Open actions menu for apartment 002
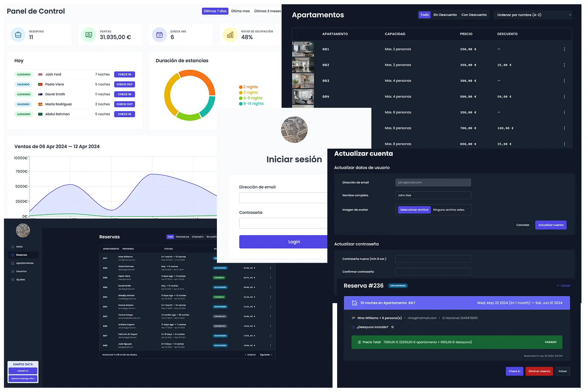588x392 pixels. coord(564,65)
